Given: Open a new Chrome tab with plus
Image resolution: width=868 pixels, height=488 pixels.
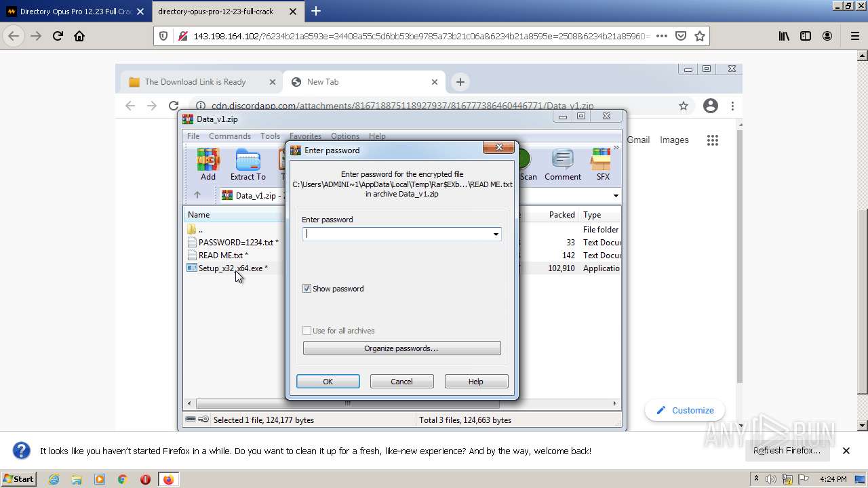Looking at the screenshot, I should click(460, 82).
